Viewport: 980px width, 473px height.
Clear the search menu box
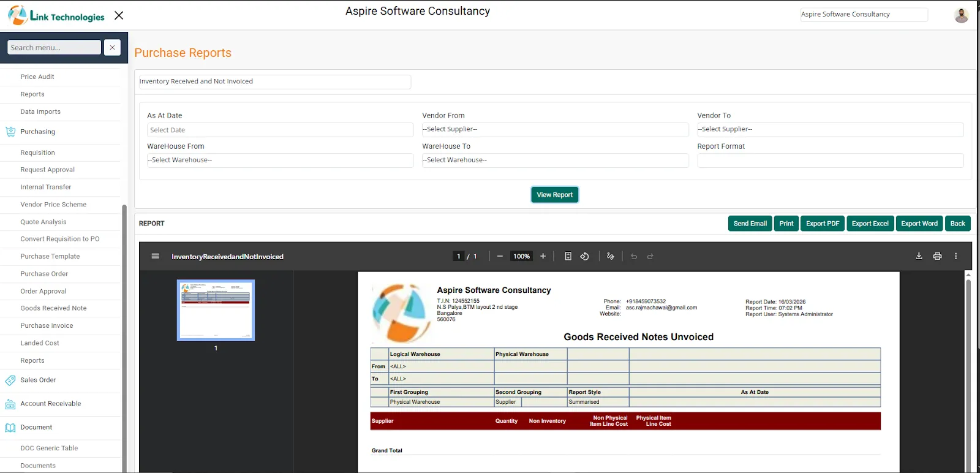[112, 47]
